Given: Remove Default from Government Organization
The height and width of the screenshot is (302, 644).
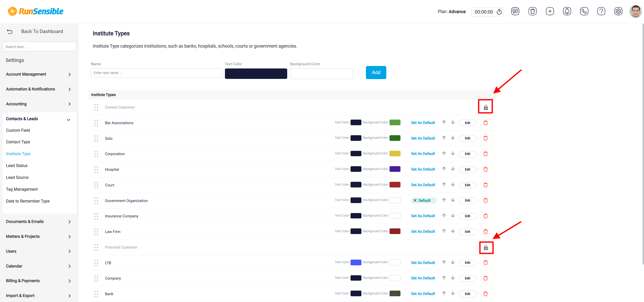Looking at the screenshot, I should tap(415, 200).
